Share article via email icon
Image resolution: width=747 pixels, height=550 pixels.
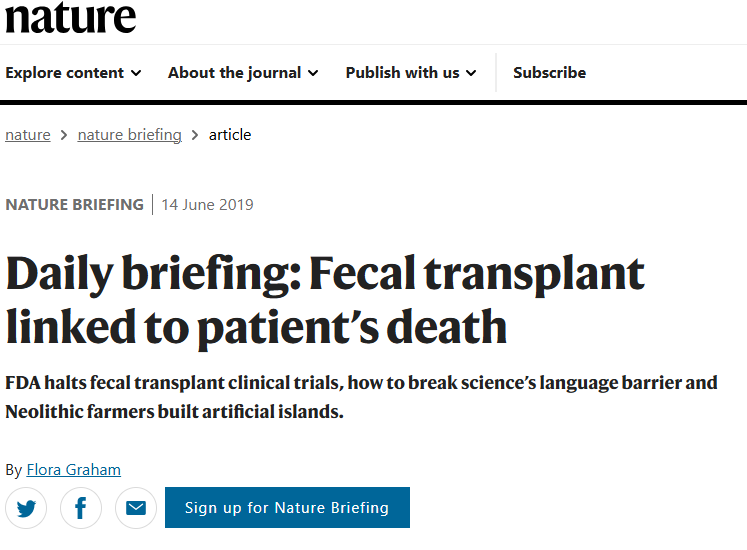136,508
